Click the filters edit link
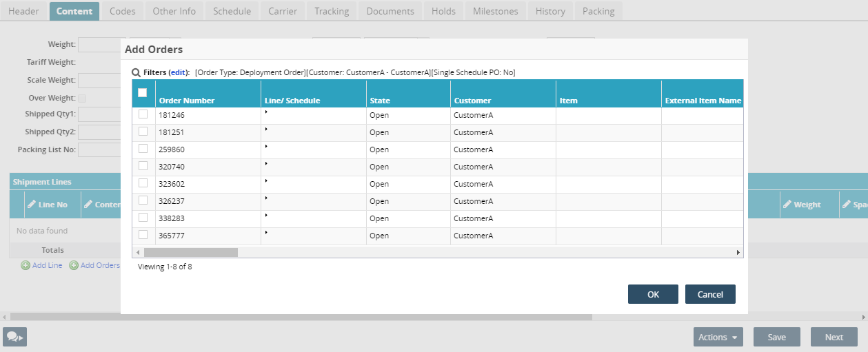 (178, 72)
